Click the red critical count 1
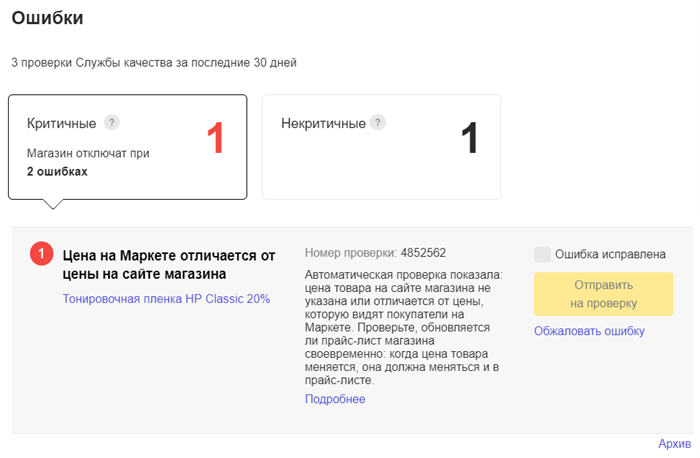This screenshot has width=700, height=458. click(215, 138)
